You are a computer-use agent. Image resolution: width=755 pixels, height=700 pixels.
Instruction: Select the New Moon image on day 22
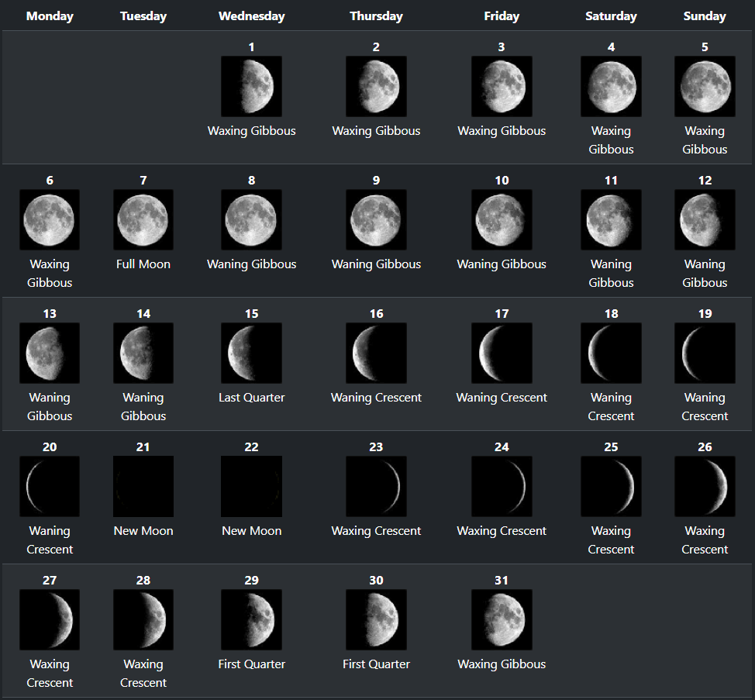(x=251, y=487)
